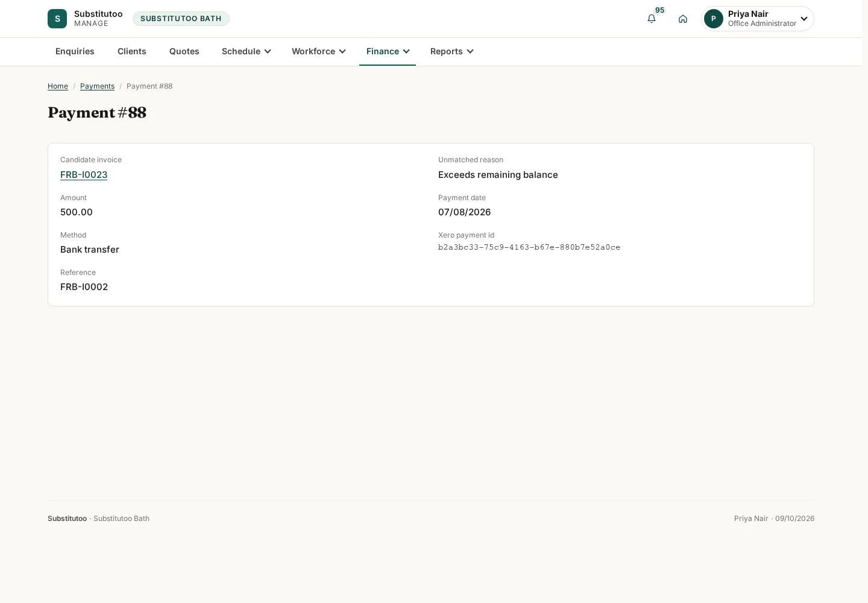Click the Unmatched reason field label
This screenshot has height=603, width=868.
[471, 160]
